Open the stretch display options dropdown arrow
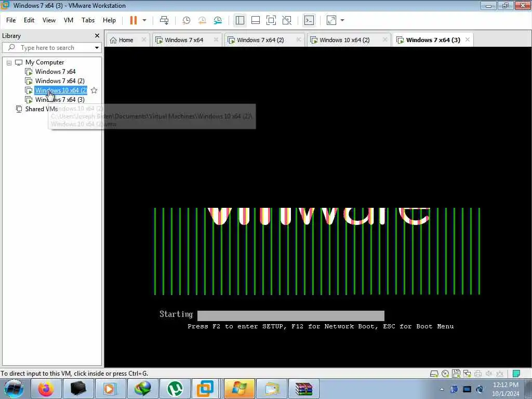This screenshot has width=532, height=399. coord(342,20)
